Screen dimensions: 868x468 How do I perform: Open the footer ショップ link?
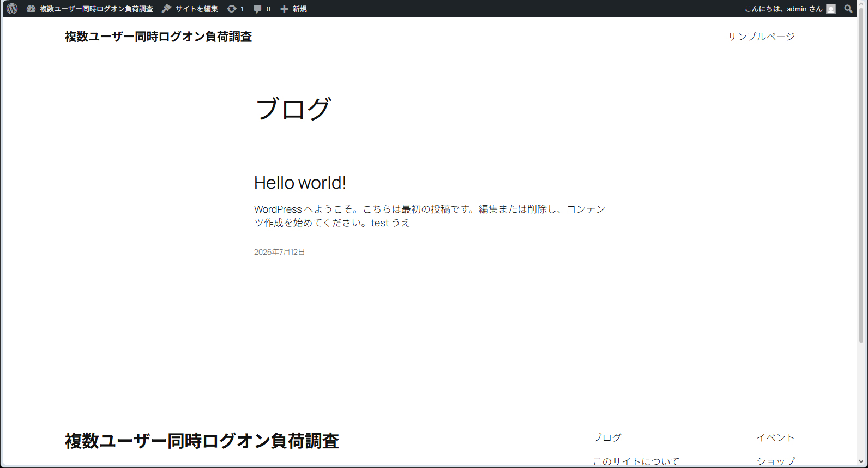[775, 461]
